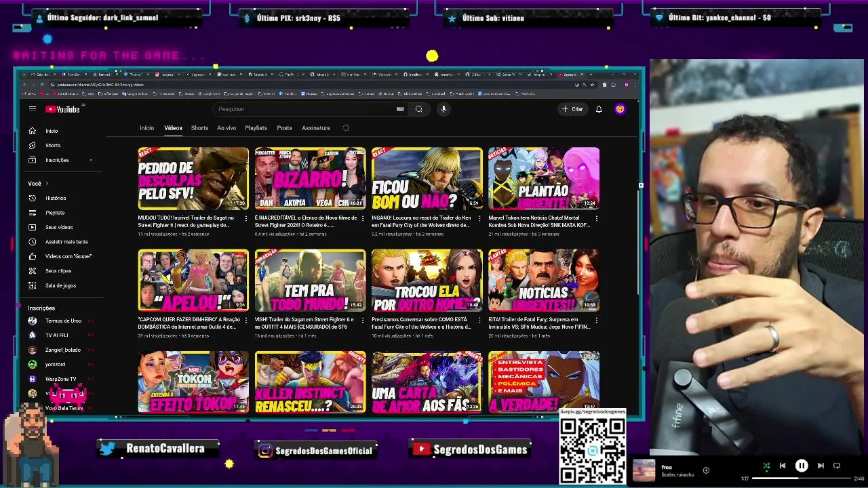Switch to the Assinatura tab

tap(316, 128)
